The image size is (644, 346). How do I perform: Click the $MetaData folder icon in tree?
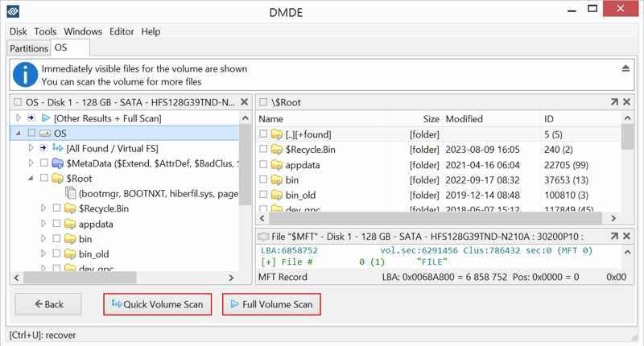pyautogui.click(x=57, y=163)
